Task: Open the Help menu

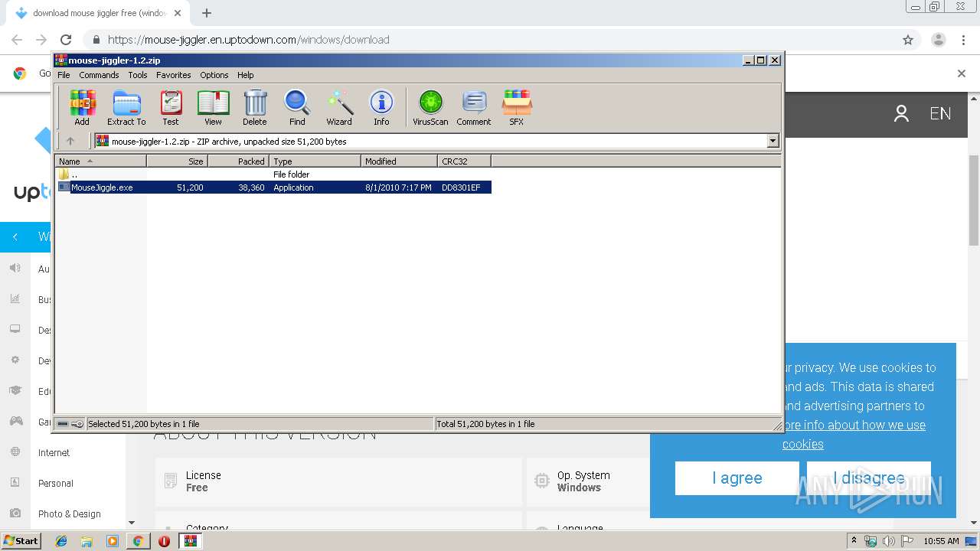Action: coord(245,75)
